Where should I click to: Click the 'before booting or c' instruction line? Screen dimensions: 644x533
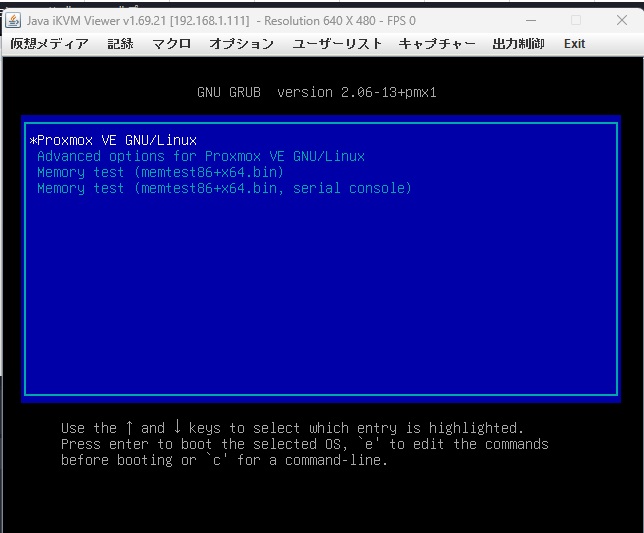[224, 460]
